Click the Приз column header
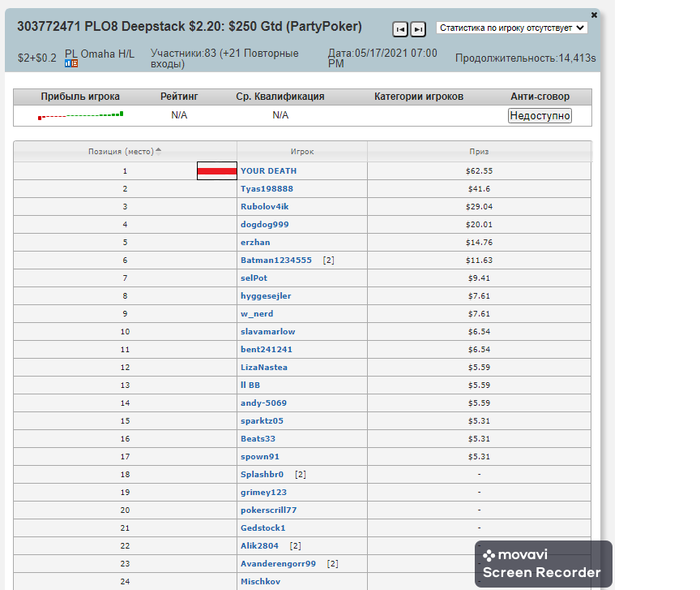The height and width of the screenshot is (590, 700). [x=479, y=151]
